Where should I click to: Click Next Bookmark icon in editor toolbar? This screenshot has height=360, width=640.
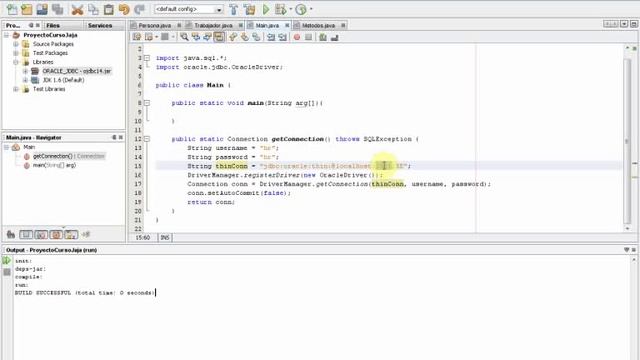tap(244, 37)
